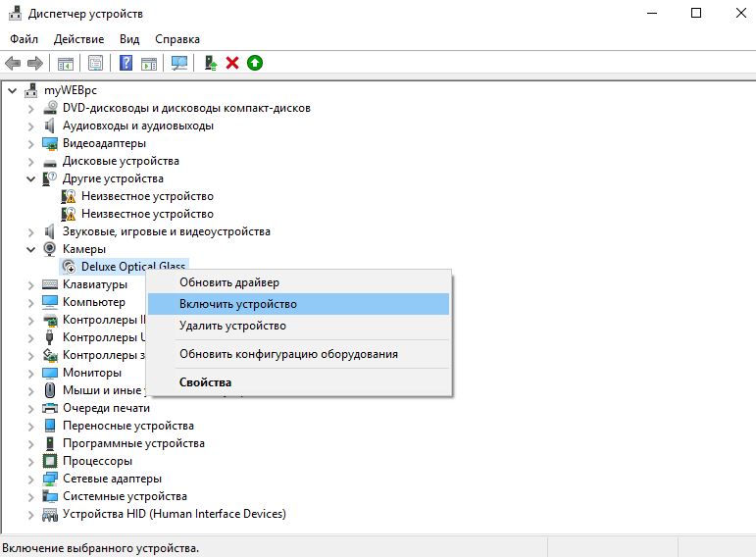Toggle the console tree pane toolbar icon
The height and width of the screenshot is (557, 756).
[66, 63]
